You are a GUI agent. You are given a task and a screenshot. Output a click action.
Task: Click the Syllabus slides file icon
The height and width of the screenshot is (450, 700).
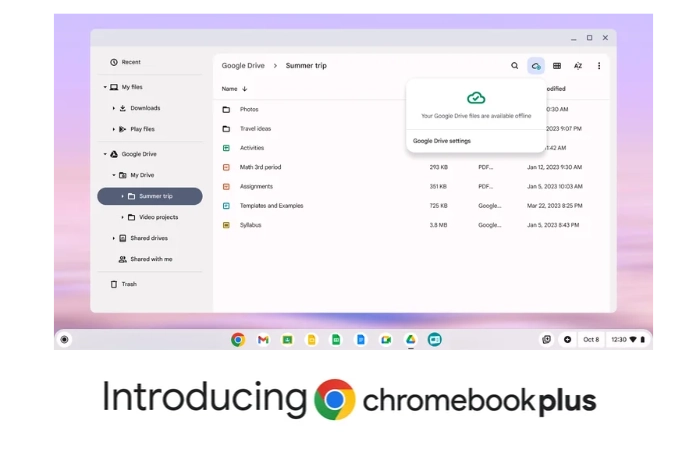(226, 225)
